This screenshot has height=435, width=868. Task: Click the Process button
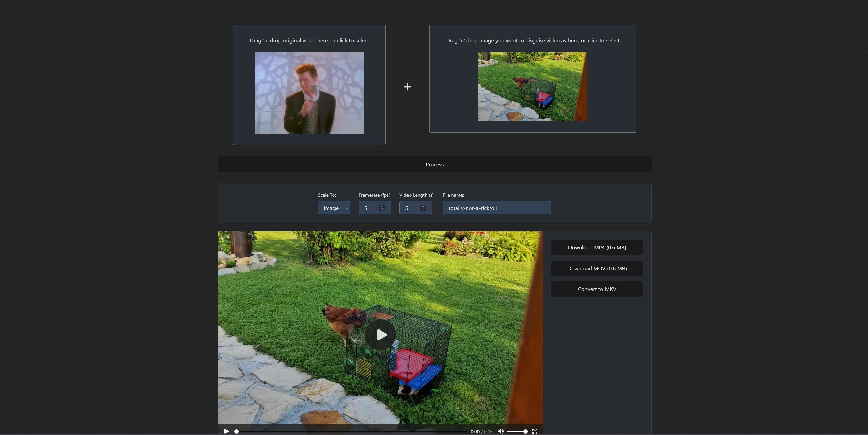pyautogui.click(x=434, y=164)
